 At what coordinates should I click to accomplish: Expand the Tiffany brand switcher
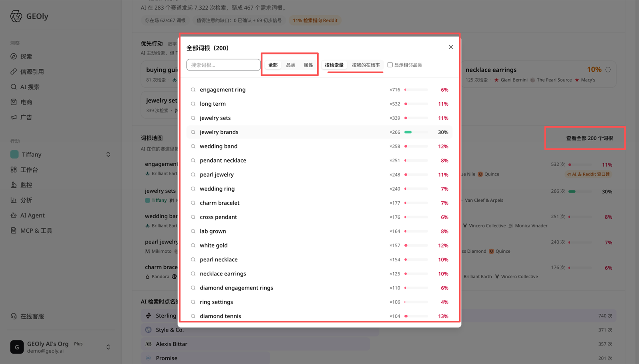click(x=108, y=155)
